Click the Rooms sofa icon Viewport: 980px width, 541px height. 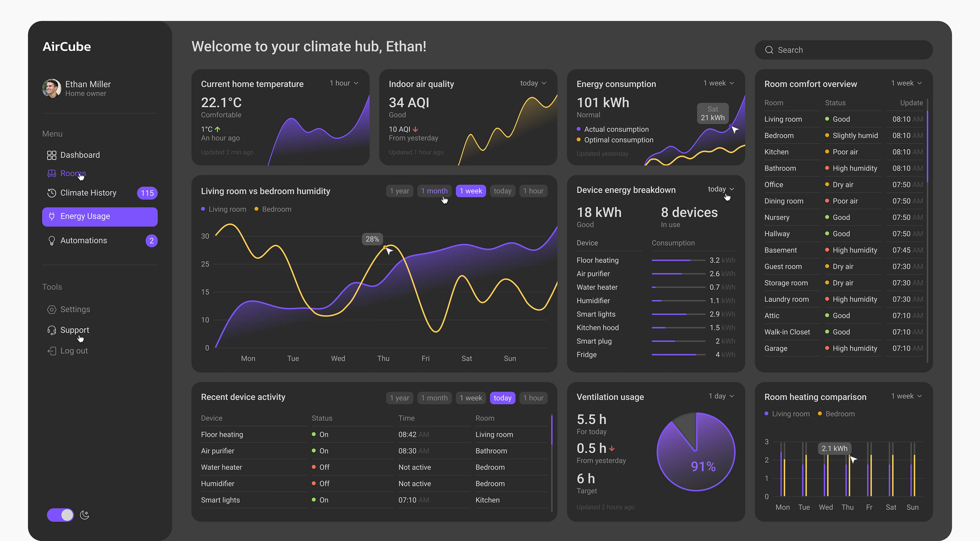click(x=51, y=174)
